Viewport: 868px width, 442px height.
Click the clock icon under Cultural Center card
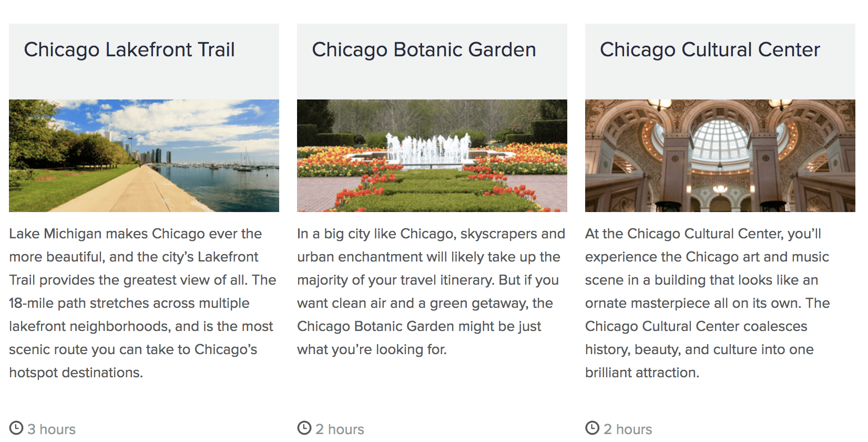click(x=593, y=428)
